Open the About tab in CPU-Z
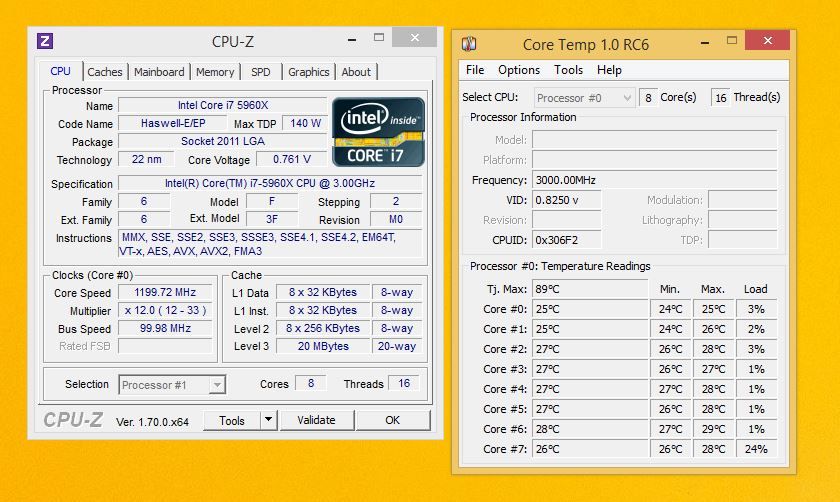Image resolution: width=840 pixels, height=502 pixels. [356, 72]
